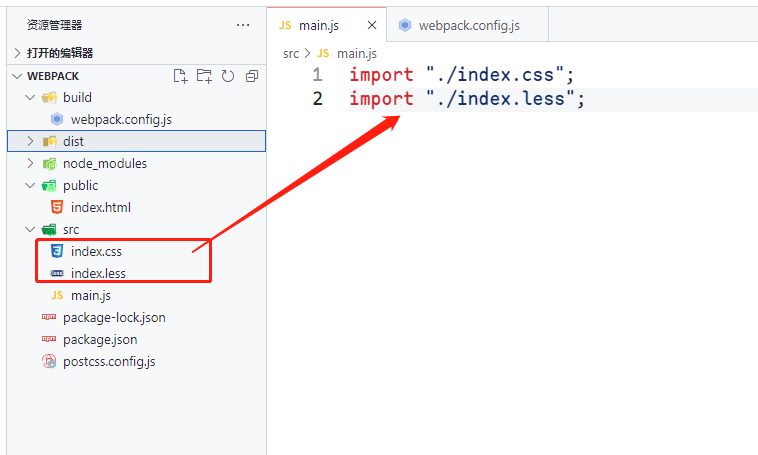Click the dist folder icon
This screenshot has height=455, width=758.
[49, 141]
